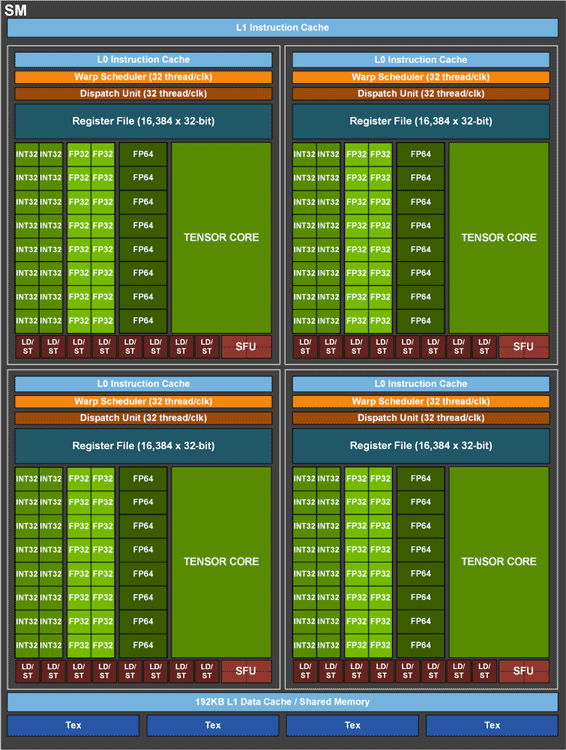
Task: Select the SM label in the corner
Action: pos(15,10)
